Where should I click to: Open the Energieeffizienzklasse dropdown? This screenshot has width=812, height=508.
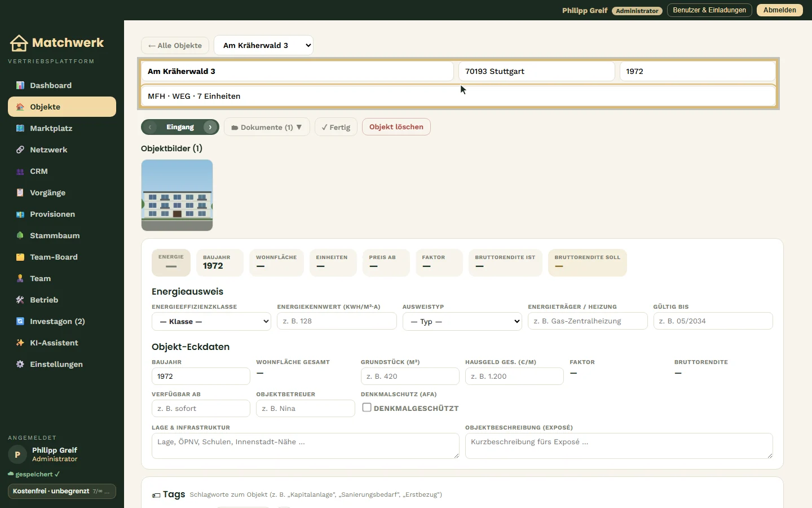pos(211,321)
